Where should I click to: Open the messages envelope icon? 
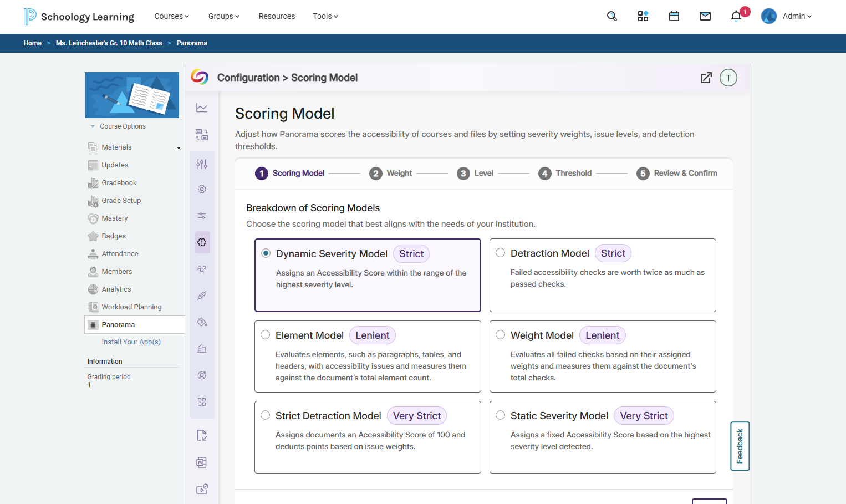[x=705, y=16]
